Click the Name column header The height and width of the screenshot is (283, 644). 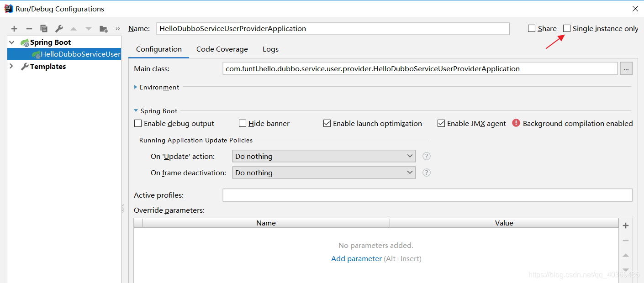tap(266, 223)
